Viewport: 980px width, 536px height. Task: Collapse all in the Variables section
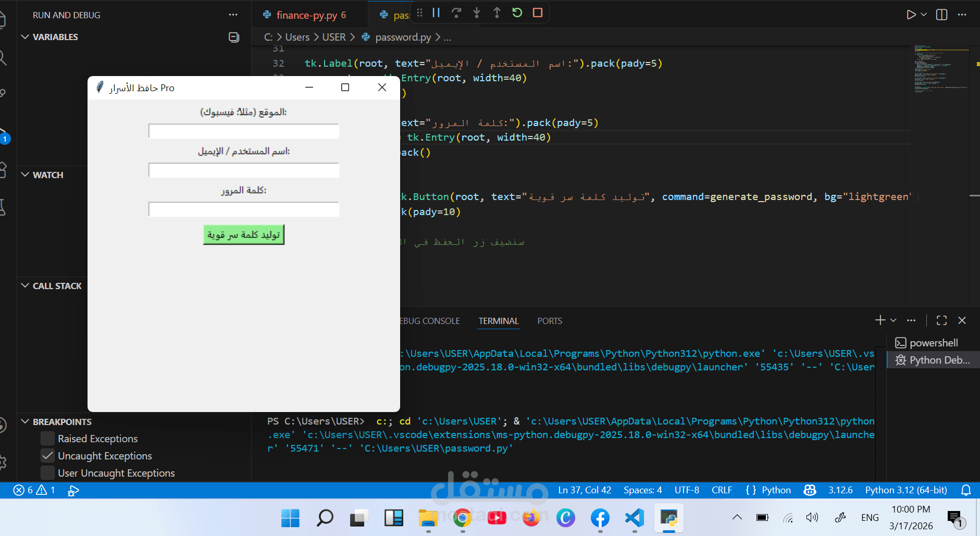coord(234,37)
